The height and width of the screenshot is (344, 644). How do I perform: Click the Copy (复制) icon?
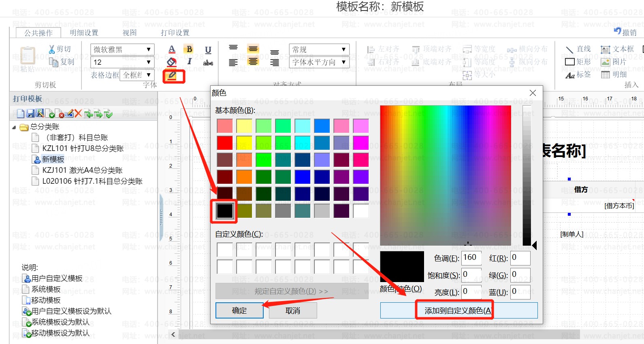[53, 62]
